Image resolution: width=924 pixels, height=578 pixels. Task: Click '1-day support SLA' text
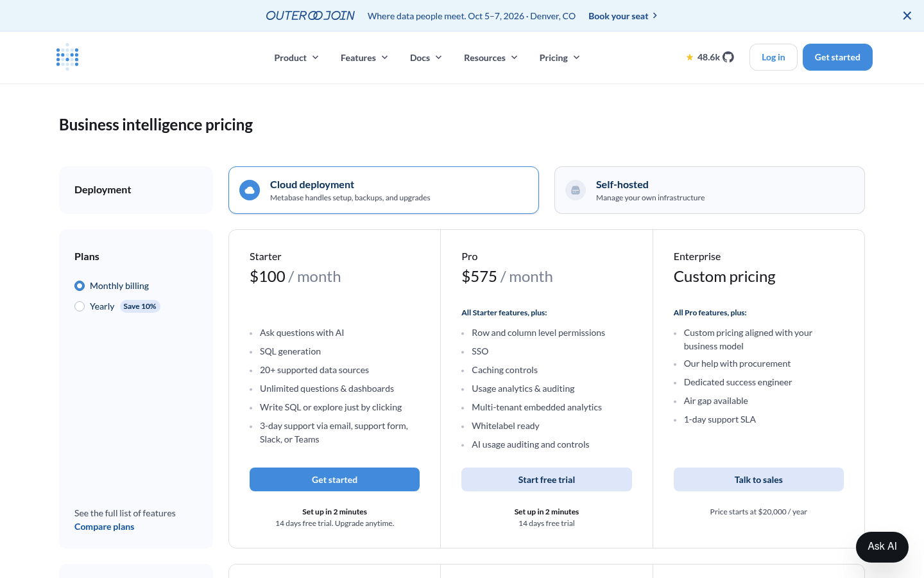(720, 419)
